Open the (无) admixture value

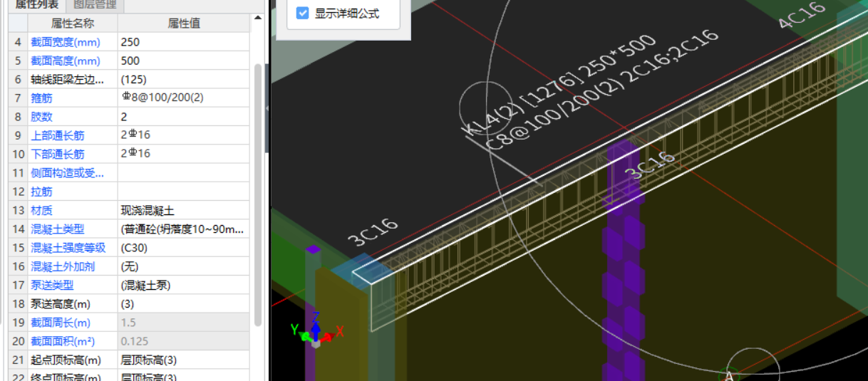pos(184,266)
